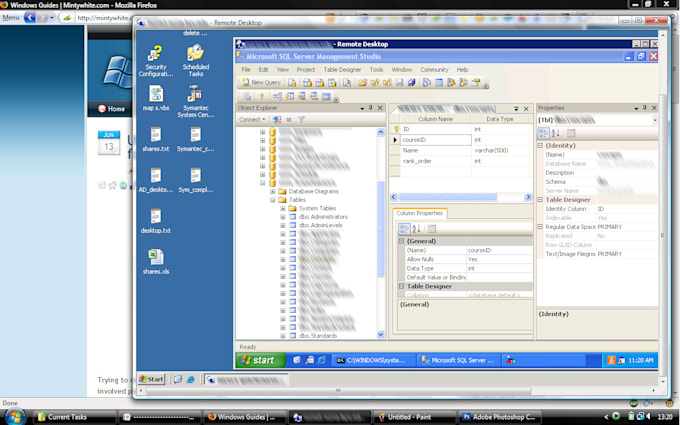Select the dbo.Standards table

[316, 335]
